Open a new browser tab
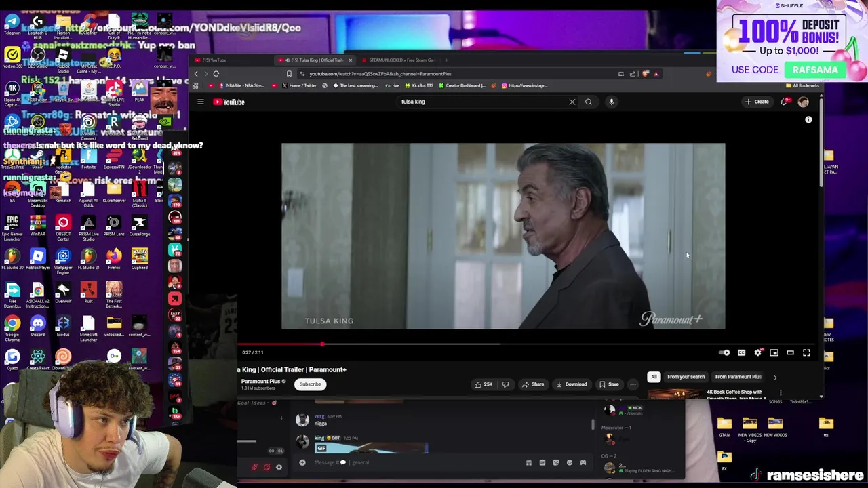Viewport: 868px width, 488px height. point(446,60)
